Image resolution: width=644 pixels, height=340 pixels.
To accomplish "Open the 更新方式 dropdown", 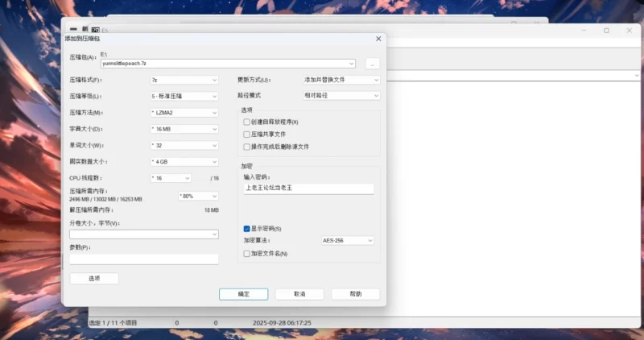I will coord(341,80).
